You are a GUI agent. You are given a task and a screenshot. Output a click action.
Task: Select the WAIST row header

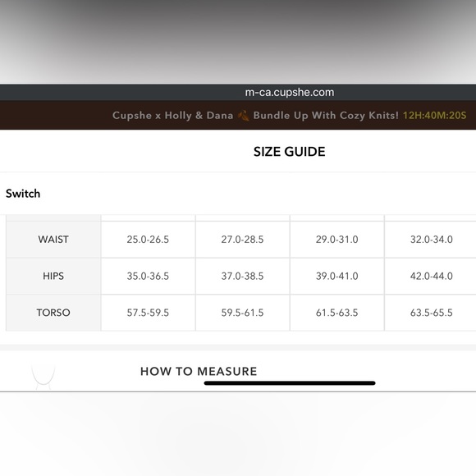[x=53, y=239]
